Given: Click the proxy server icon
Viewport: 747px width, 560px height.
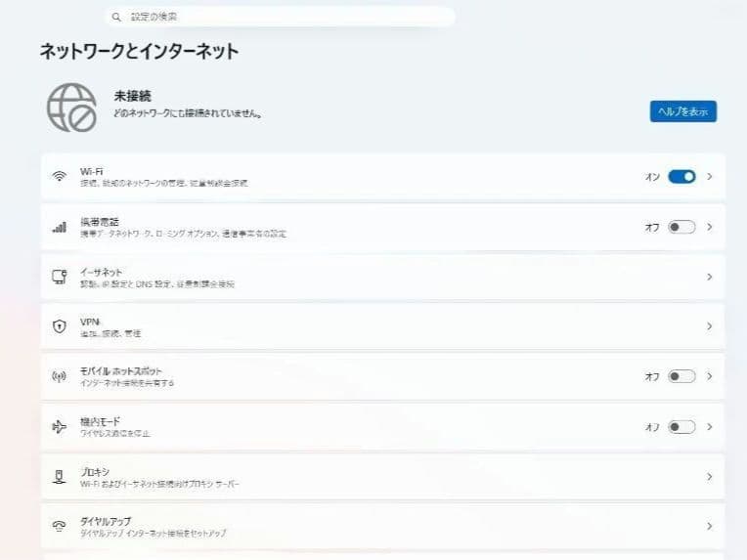Looking at the screenshot, I should 60,476.
